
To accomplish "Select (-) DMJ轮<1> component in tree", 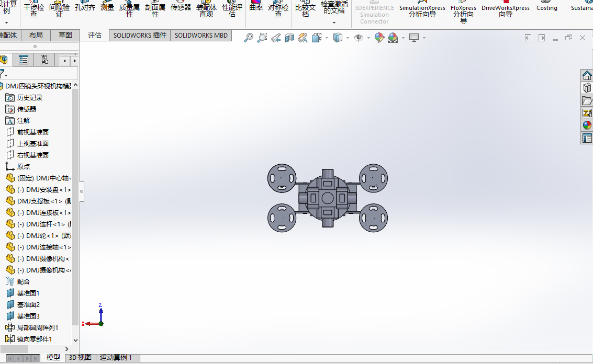I will click(x=39, y=235).
